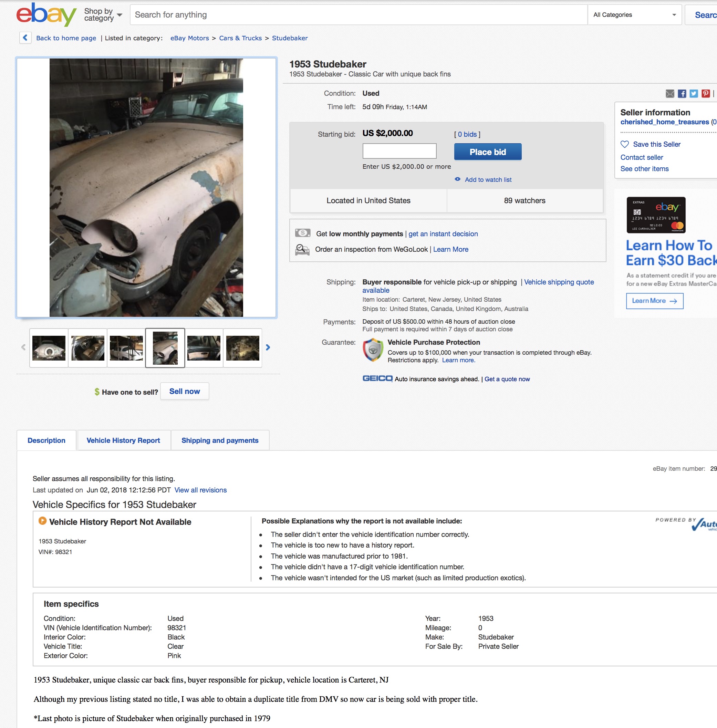Click See other items link
The width and height of the screenshot is (717, 728).
(x=644, y=169)
